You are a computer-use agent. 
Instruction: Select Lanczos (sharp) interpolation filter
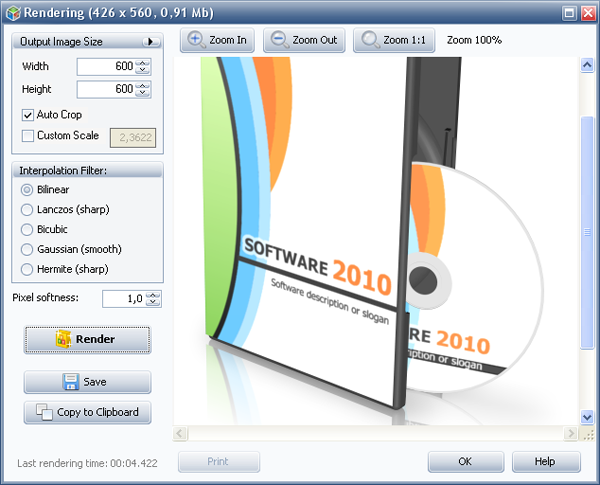click(x=27, y=209)
